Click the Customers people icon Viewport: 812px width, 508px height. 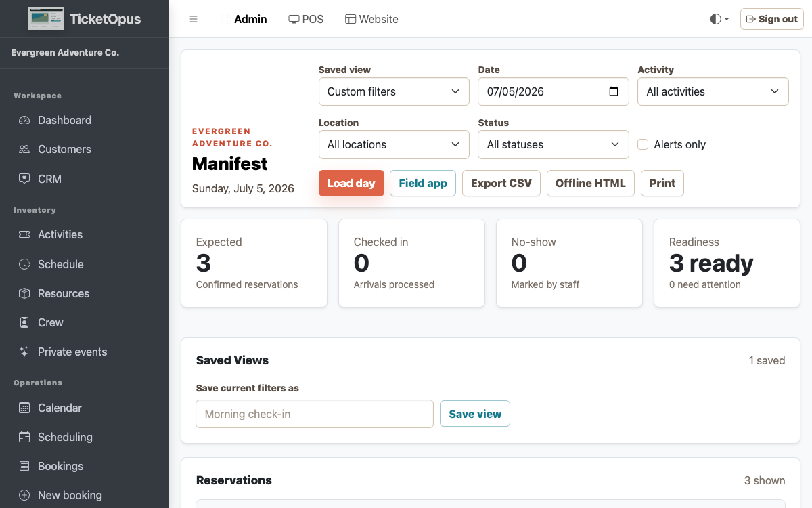(24, 149)
